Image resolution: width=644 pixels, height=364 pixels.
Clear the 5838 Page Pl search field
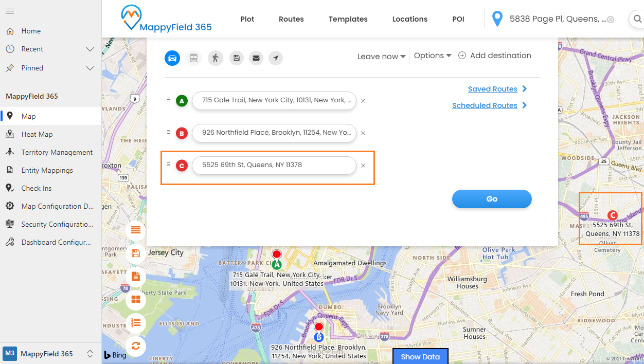tap(610, 20)
